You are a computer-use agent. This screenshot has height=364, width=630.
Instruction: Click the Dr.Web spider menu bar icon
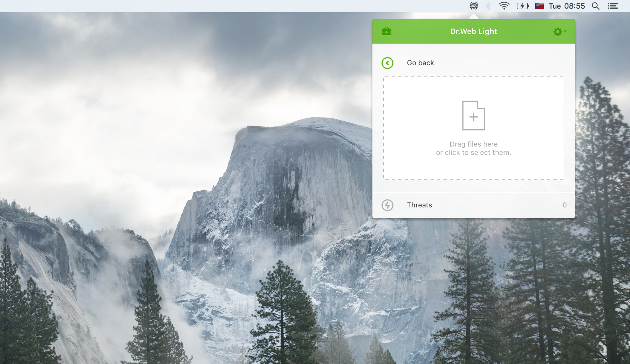click(473, 6)
